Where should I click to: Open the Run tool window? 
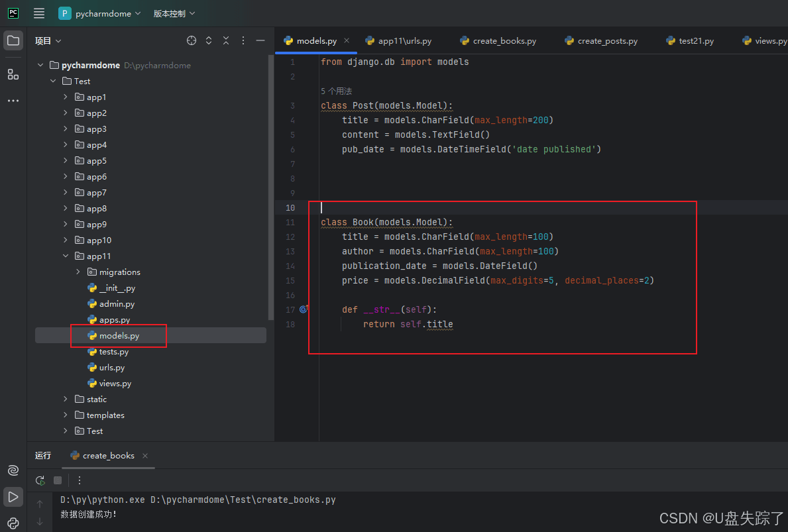(13, 497)
